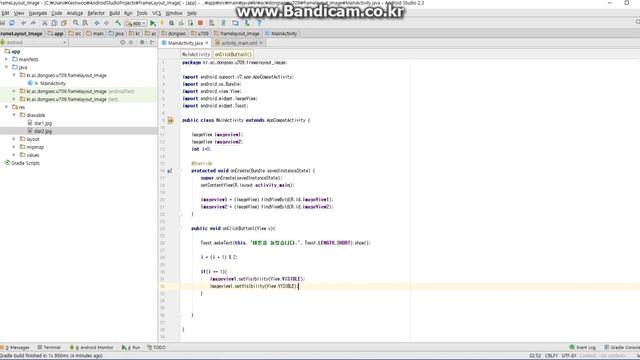Open the Refactor menu
Image resolution: width=640 pixels, height=360 pixels.
96,13
